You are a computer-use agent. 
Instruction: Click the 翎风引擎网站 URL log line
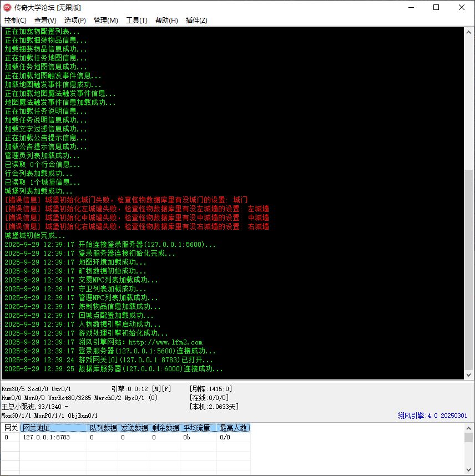pos(104,342)
